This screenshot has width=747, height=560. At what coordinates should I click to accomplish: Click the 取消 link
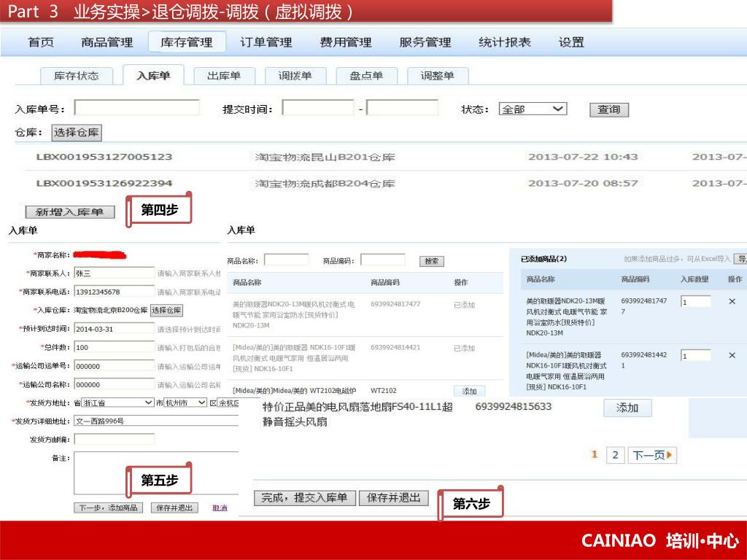coord(220,508)
